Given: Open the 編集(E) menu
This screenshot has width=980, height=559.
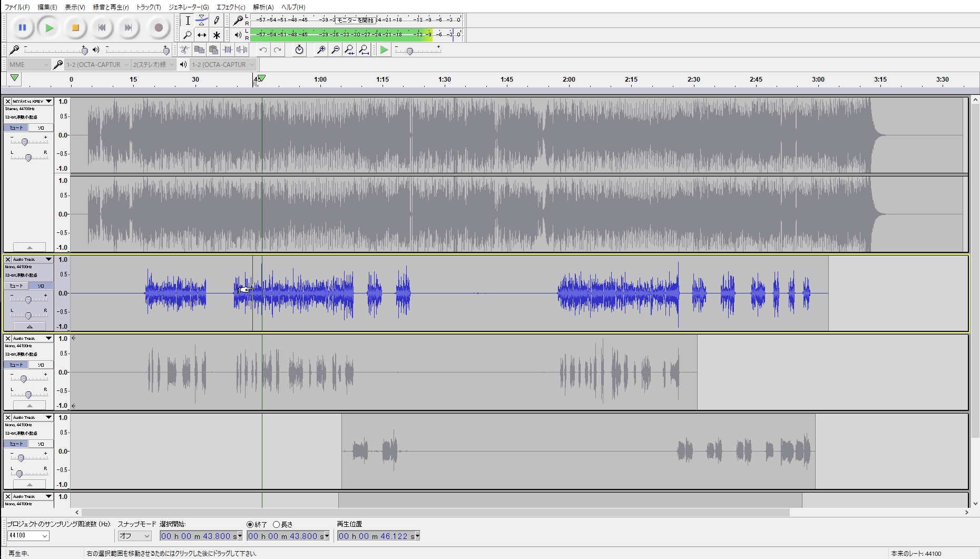Looking at the screenshot, I should click(x=47, y=7).
